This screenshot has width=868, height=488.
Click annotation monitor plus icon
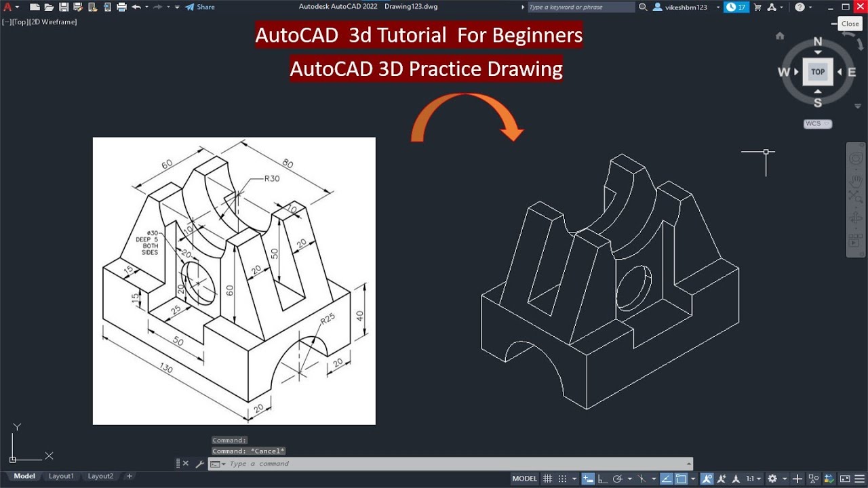pyautogui.click(x=797, y=479)
